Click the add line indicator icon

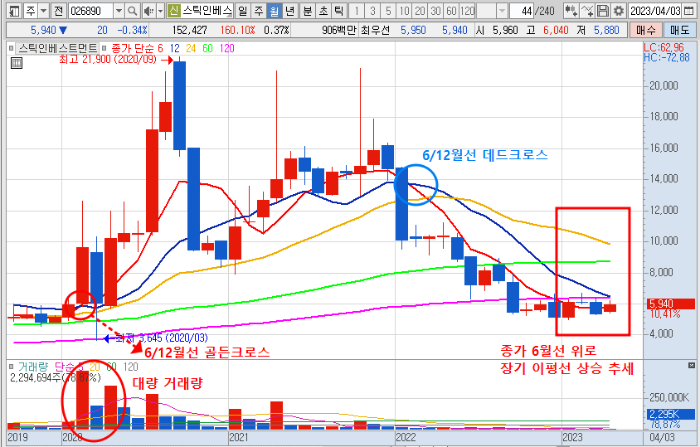pyautogui.click(x=587, y=11)
